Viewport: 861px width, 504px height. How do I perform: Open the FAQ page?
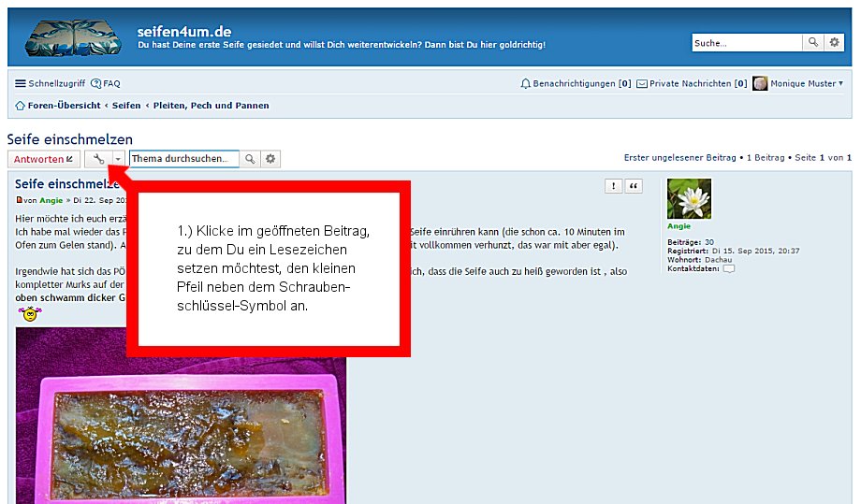point(106,83)
